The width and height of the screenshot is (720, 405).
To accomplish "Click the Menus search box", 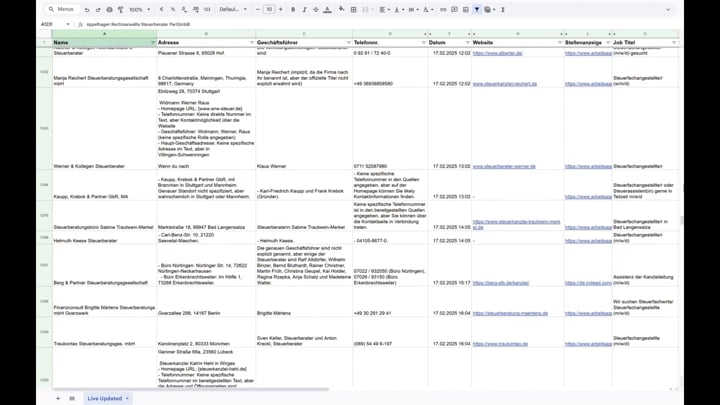I will coord(62,9).
